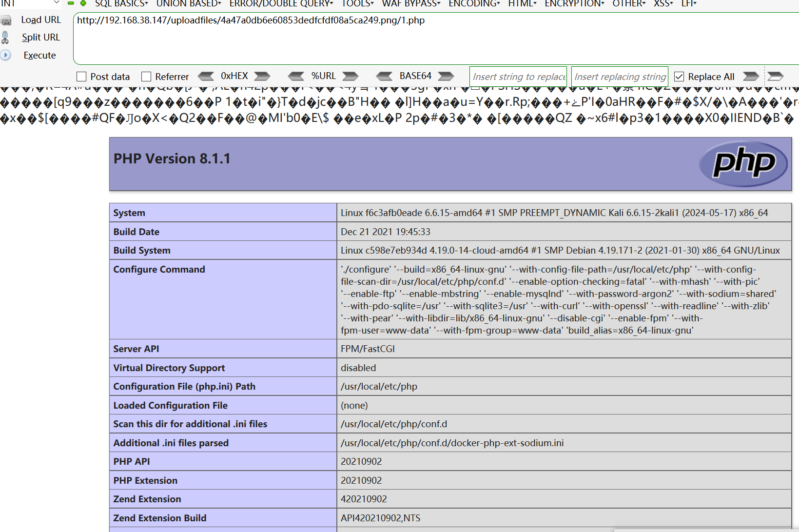Click the Zend Extension value 420210902

[364, 499]
